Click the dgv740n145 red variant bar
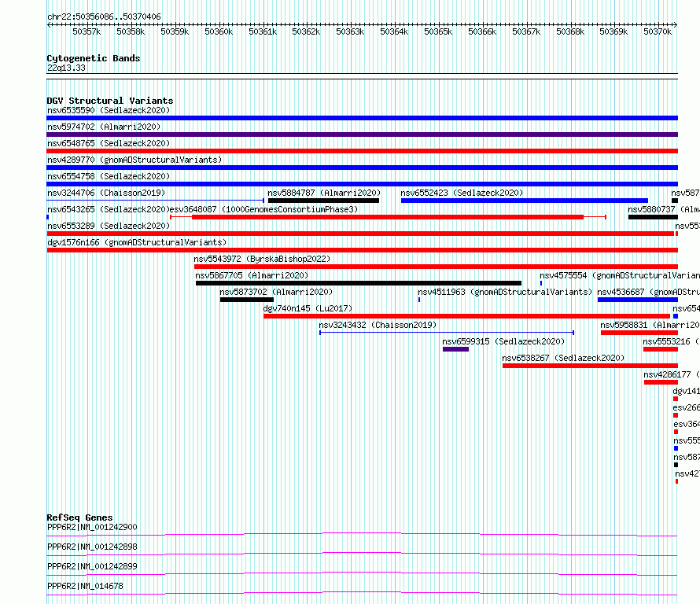This screenshot has height=604, width=700. click(x=466, y=316)
